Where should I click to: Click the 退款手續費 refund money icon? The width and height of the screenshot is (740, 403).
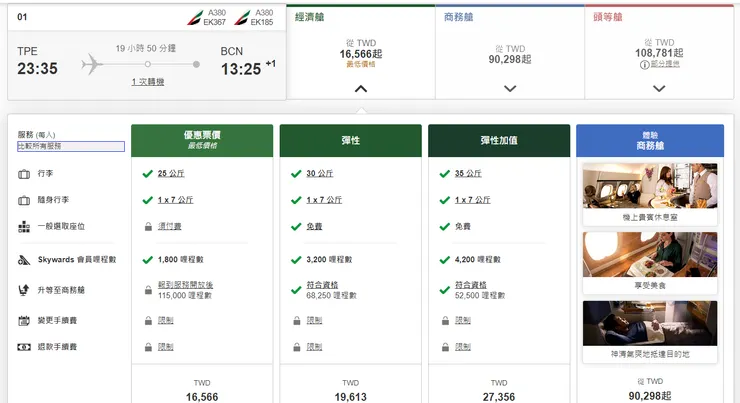(x=23, y=347)
